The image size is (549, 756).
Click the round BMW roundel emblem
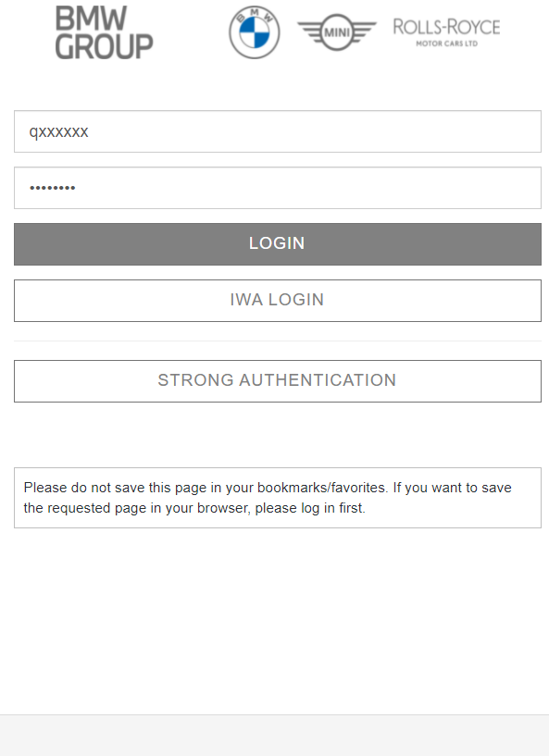[x=255, y=32]
